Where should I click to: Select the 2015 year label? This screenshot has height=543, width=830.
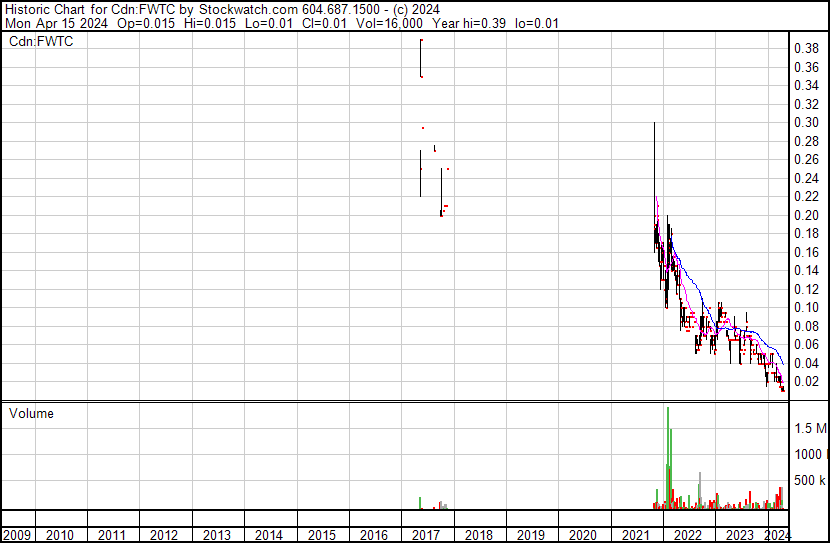point(321,535)
